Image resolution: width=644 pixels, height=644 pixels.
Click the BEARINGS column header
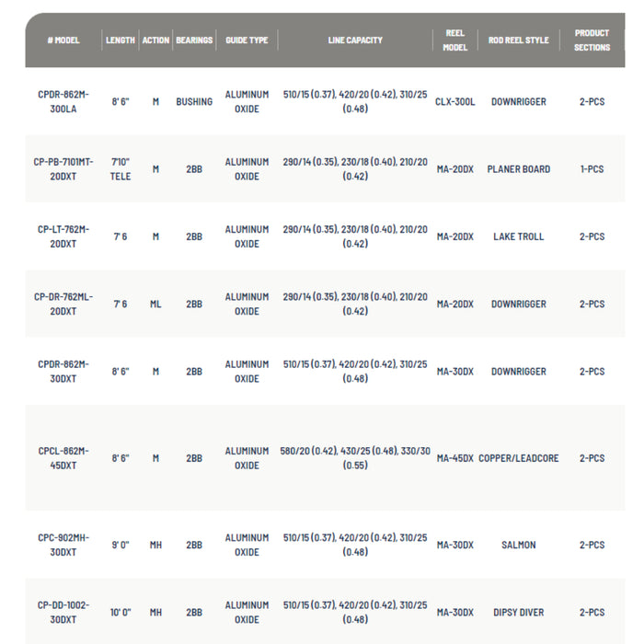pyautogui.click(x=194, y=40)
